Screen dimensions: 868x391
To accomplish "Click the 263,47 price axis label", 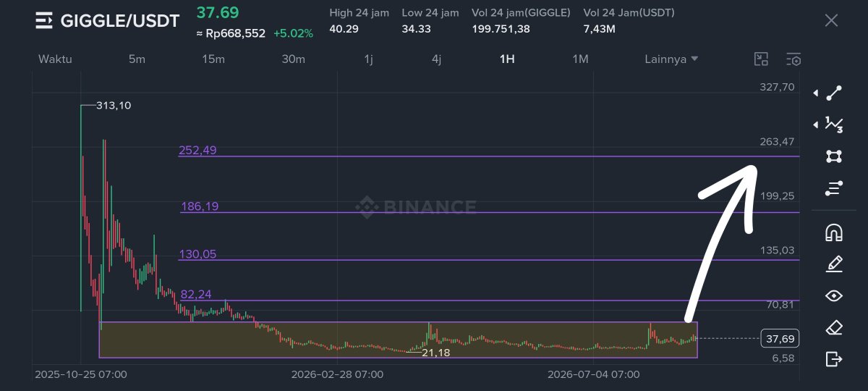I will [777, 141].
